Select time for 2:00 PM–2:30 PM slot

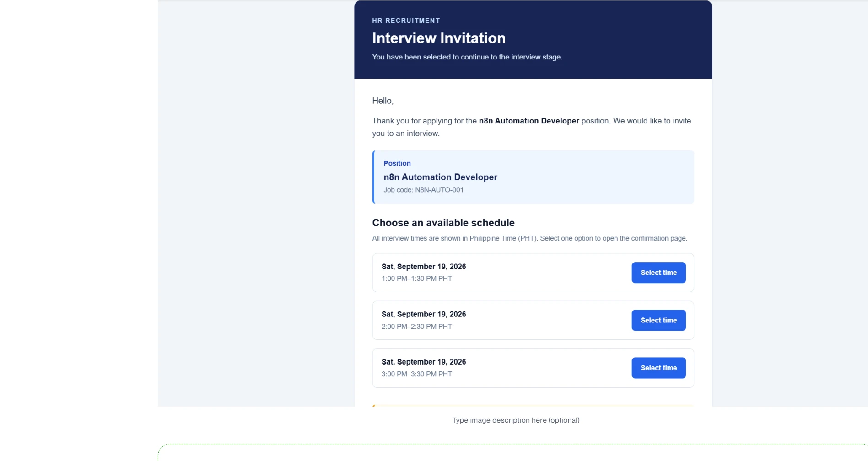[x=658, y=320]
